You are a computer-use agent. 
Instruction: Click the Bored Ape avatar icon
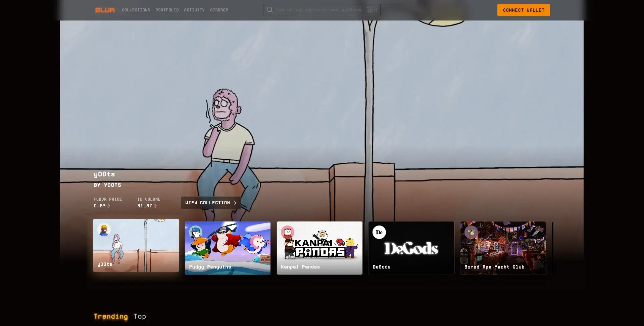point(471,232)
